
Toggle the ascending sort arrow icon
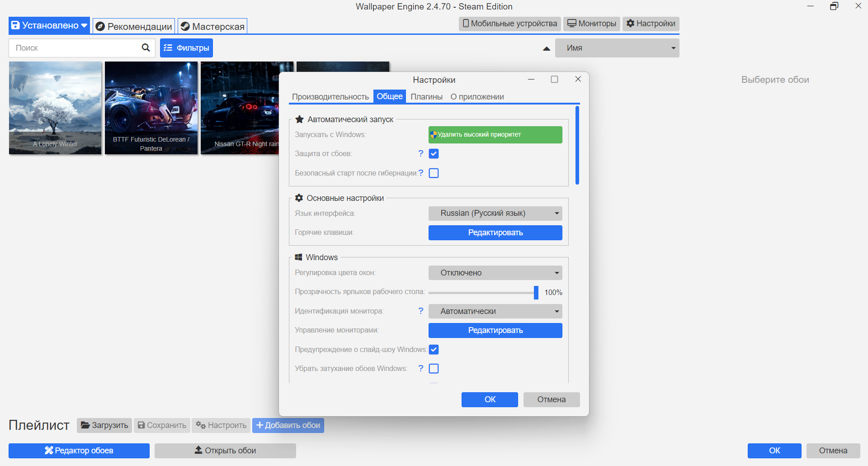(547, 48)
